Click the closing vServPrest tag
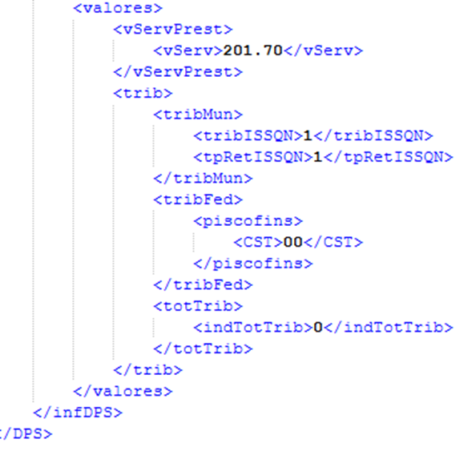476x451 pixels. click(x=178, y=72)
